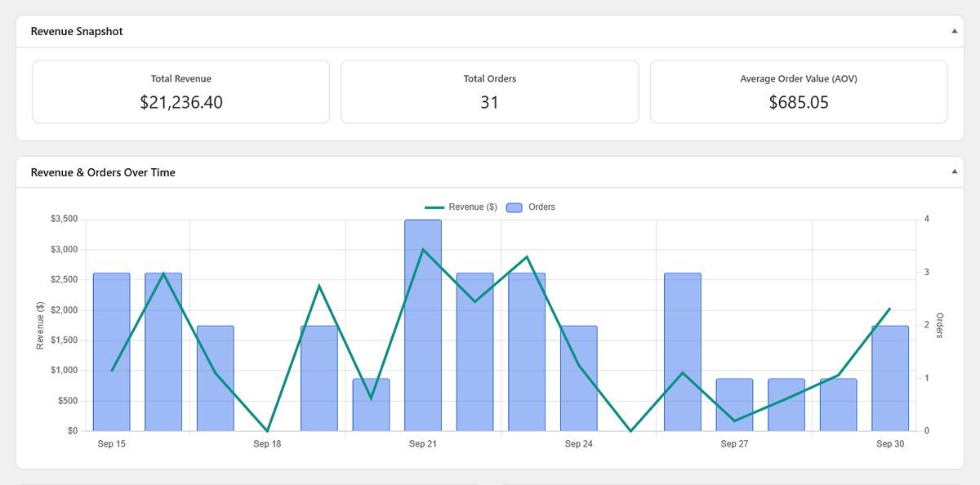980x485 pixels.
Task: Click the revenue line point at Sep 30
Action: pos(890,309)
